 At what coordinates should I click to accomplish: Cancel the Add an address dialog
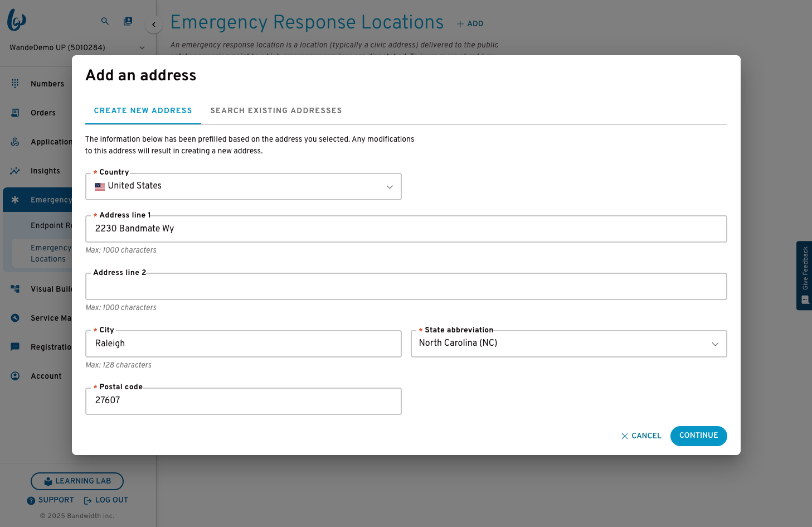(641, 436)
